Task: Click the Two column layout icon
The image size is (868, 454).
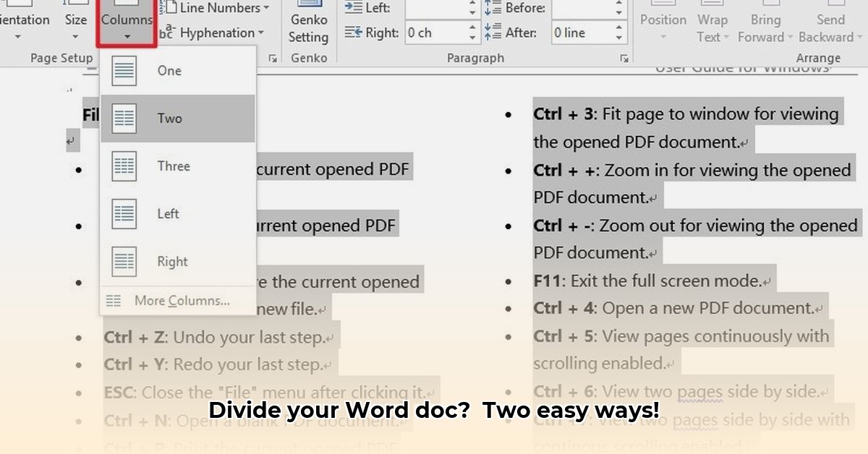Action: pos(124,119)
